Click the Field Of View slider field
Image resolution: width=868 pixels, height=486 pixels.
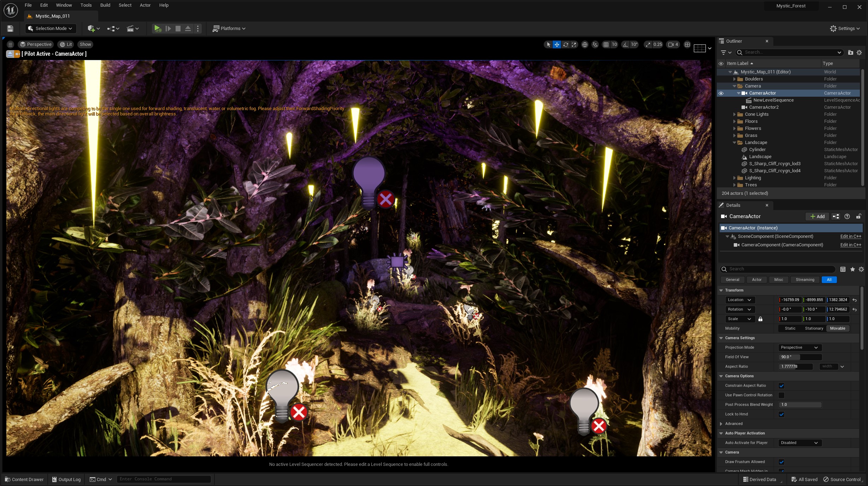799,357
